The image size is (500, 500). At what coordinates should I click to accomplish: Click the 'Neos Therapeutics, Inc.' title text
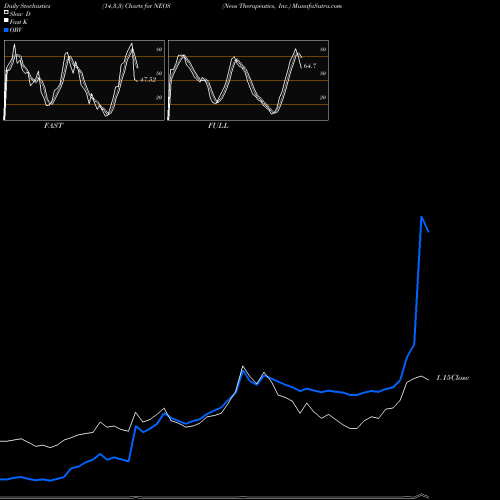click(x=256, y=6)
